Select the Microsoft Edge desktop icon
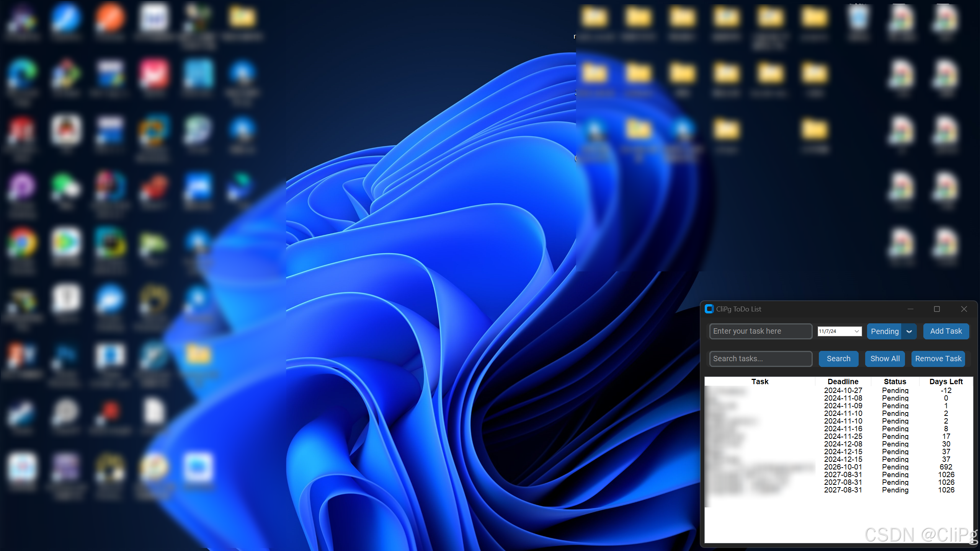 (x=22, y=73)
